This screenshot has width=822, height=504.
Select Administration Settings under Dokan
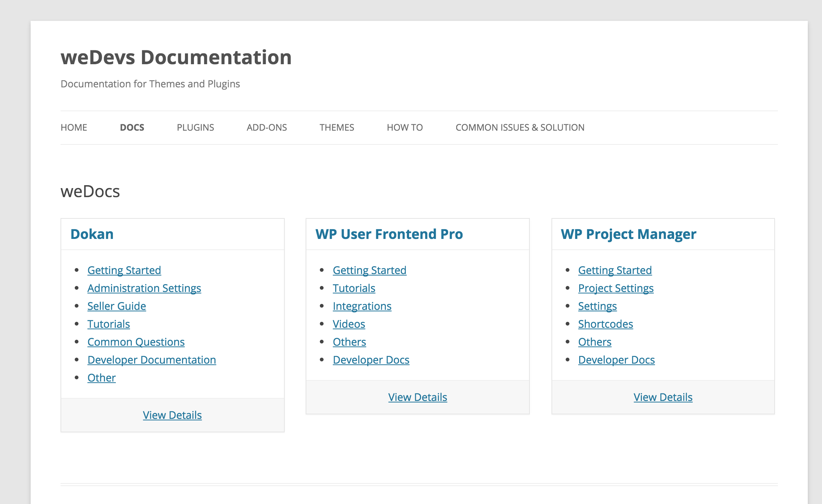coord(144,288)
